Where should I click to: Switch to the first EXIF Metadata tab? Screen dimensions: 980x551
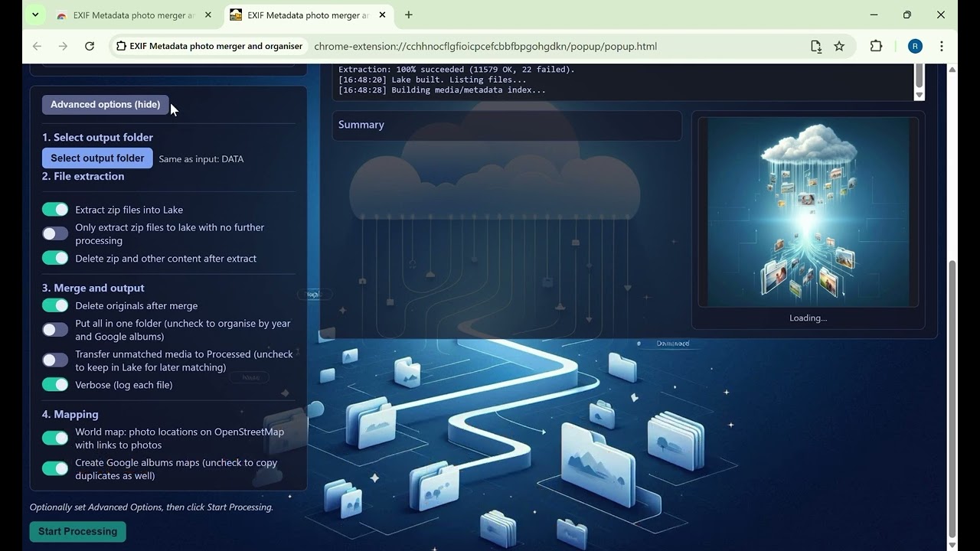[x=130, y=15]
